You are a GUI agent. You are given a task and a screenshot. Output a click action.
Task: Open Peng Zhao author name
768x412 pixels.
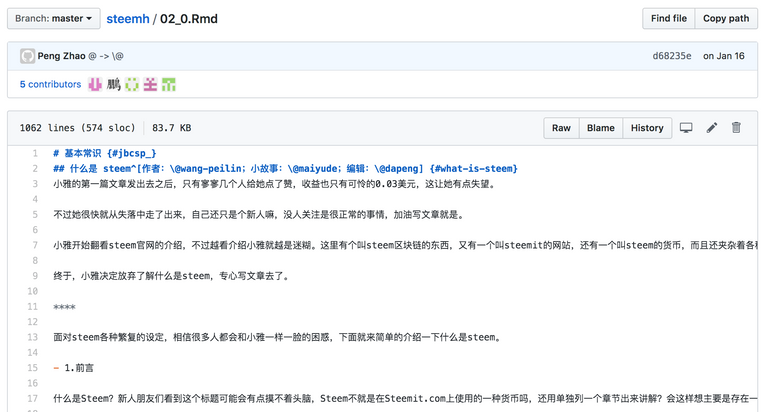coord(61,56)
